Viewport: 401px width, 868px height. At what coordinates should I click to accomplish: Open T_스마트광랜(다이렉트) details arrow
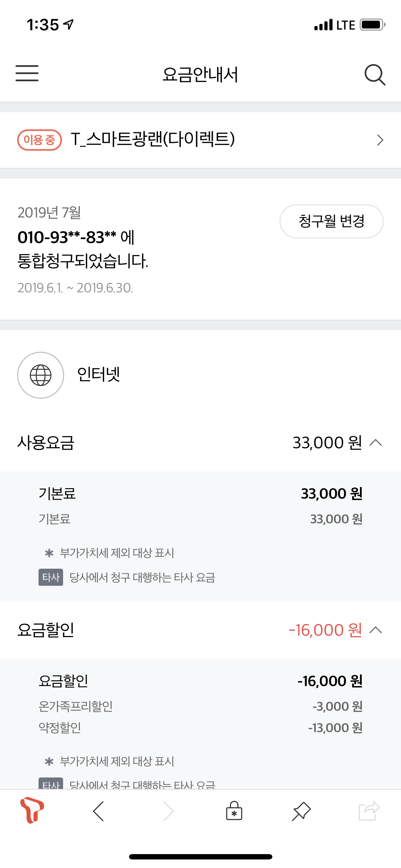point(380,140)
